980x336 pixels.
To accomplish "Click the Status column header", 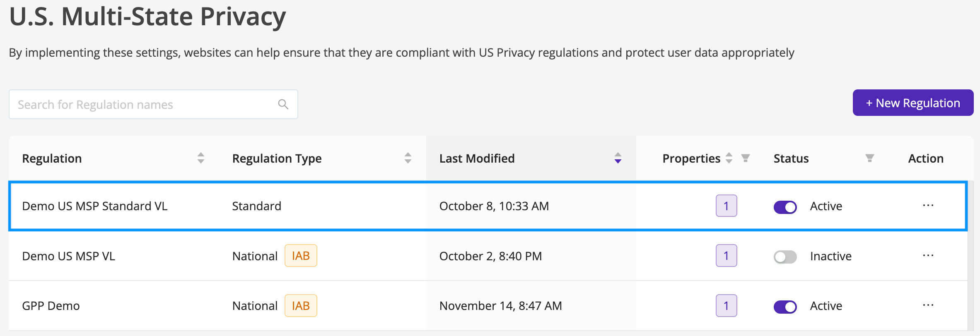I will pyautogui.click(x=791, y=158).
